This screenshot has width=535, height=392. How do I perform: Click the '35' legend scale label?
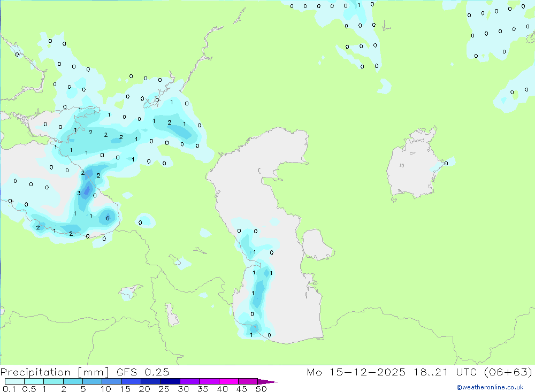pyautogui.click(x=203, y=389)
